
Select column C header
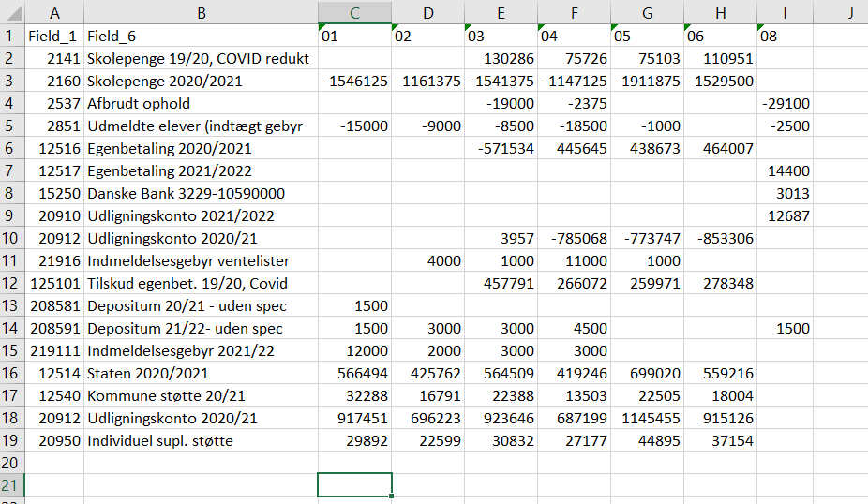355,13
